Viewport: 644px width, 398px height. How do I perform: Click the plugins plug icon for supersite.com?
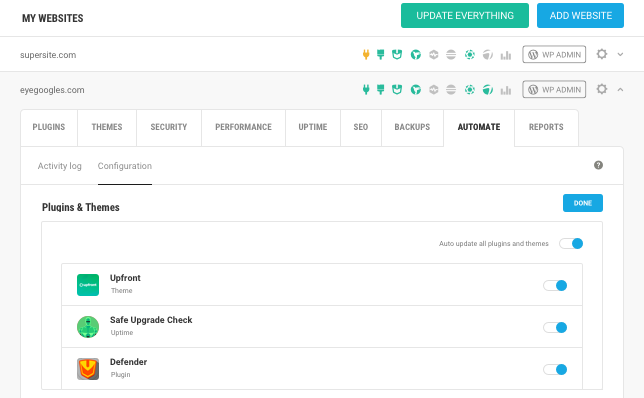[x=366, y=54]
